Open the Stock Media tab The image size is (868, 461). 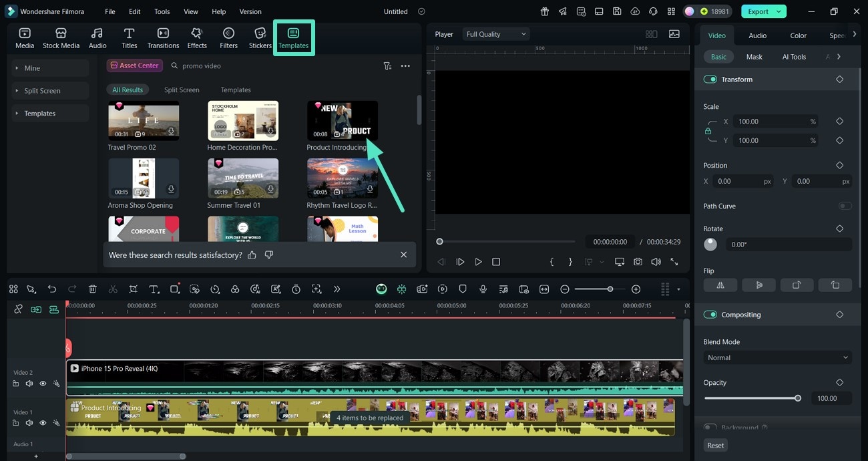[x=61, y=38]
